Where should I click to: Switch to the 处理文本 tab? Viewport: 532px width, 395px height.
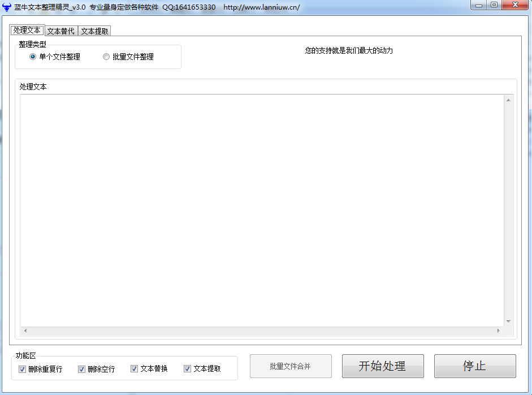pyautogui.click(x=27, y=30)
